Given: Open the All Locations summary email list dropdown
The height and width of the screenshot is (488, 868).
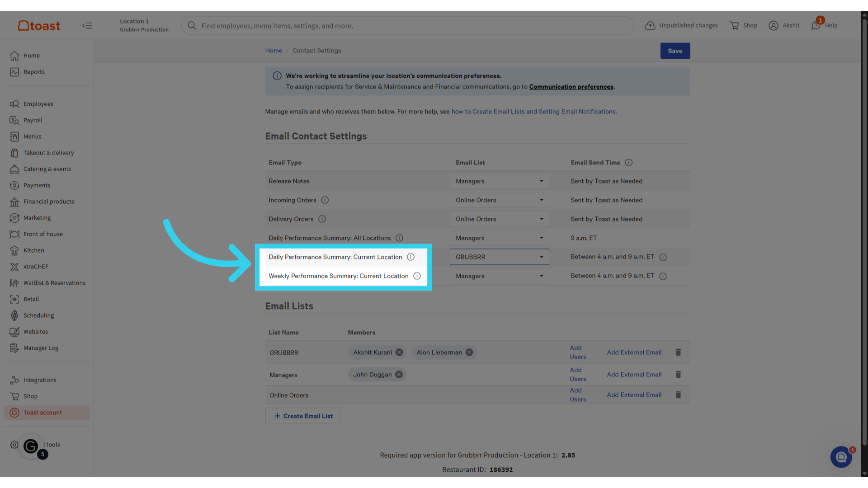Looking at the screenshot, I should click(499, 238).
